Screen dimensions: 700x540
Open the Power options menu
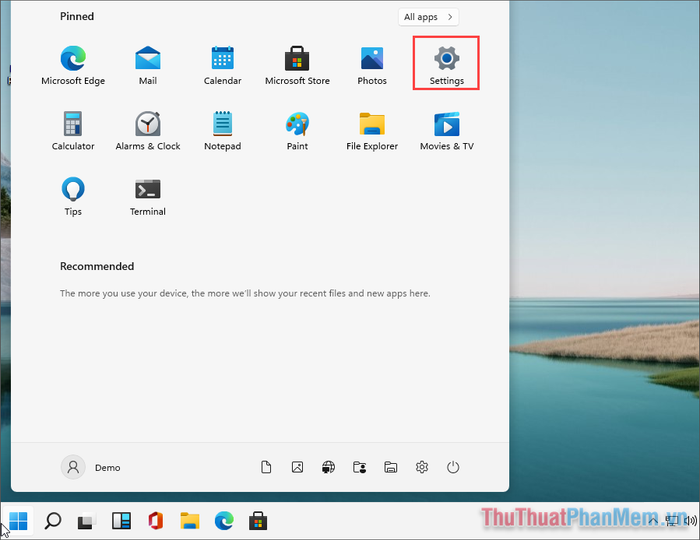coord(453,467)
